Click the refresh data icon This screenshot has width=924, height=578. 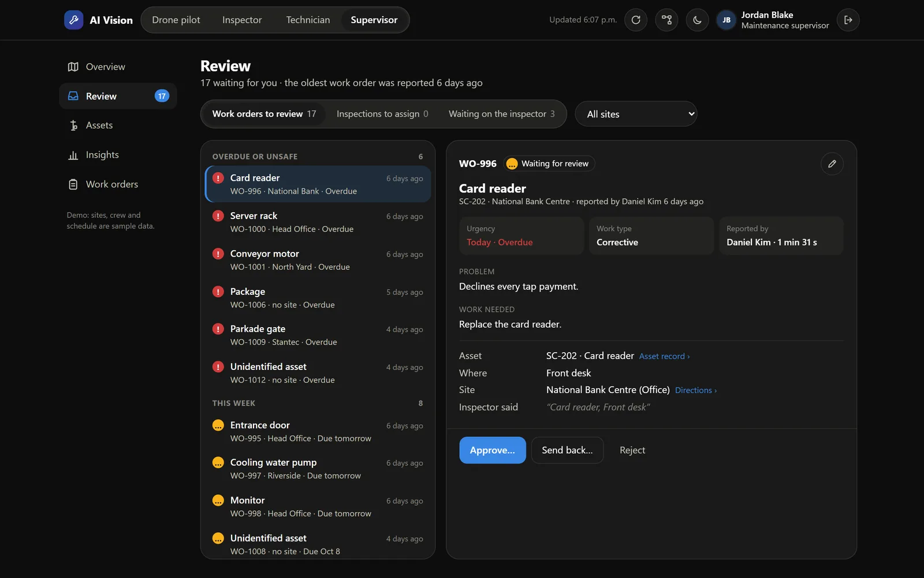coord(636,20)
